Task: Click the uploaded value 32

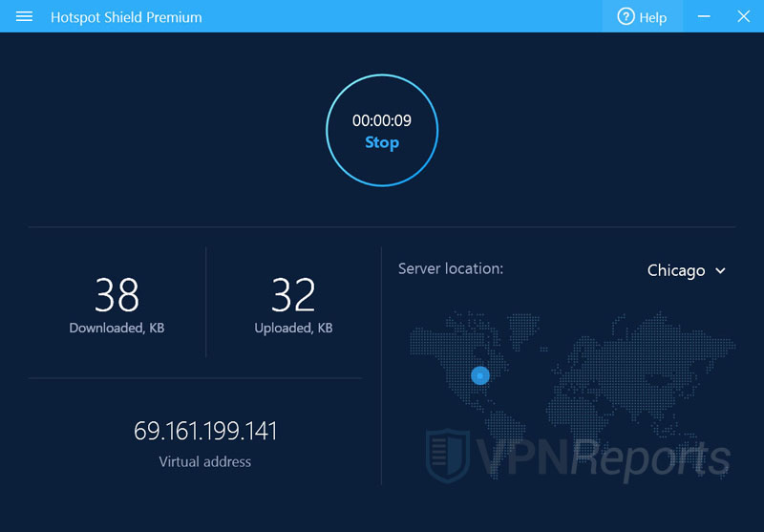Action: (x=293, y=296)
